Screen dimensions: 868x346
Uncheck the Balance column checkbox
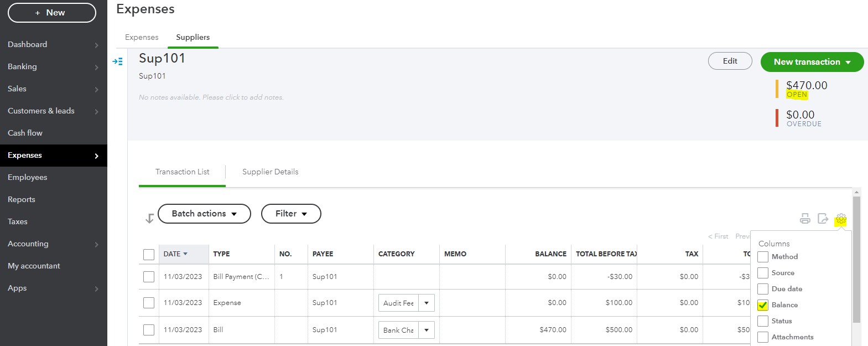point(763,305)
